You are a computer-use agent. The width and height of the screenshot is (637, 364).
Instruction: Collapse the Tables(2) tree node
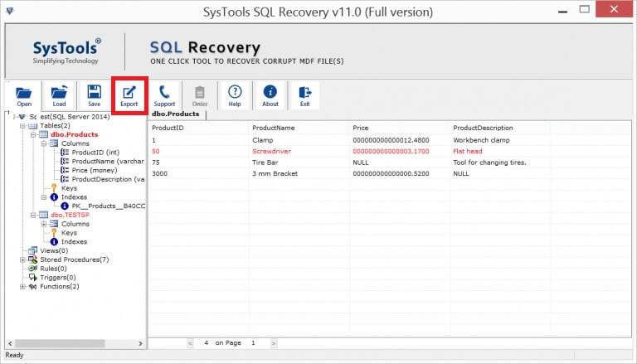(x=22, y=126)
